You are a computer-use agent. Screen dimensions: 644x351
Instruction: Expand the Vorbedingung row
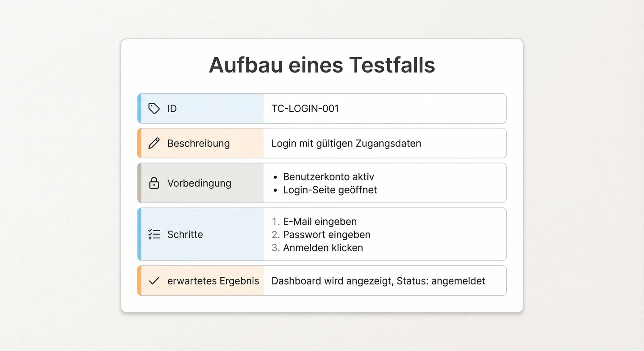[322, 183]
